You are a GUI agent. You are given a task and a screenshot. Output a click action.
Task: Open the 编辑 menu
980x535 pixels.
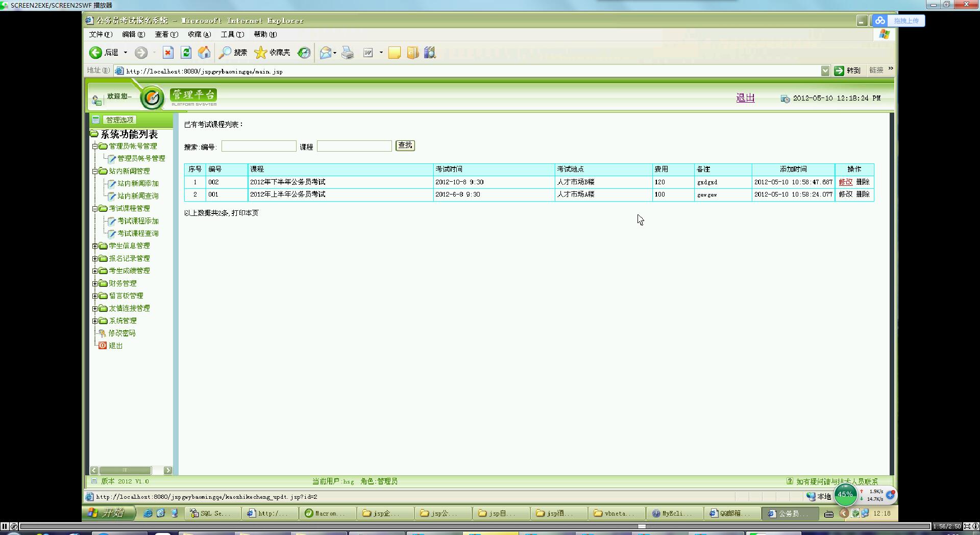pos(134,34)
